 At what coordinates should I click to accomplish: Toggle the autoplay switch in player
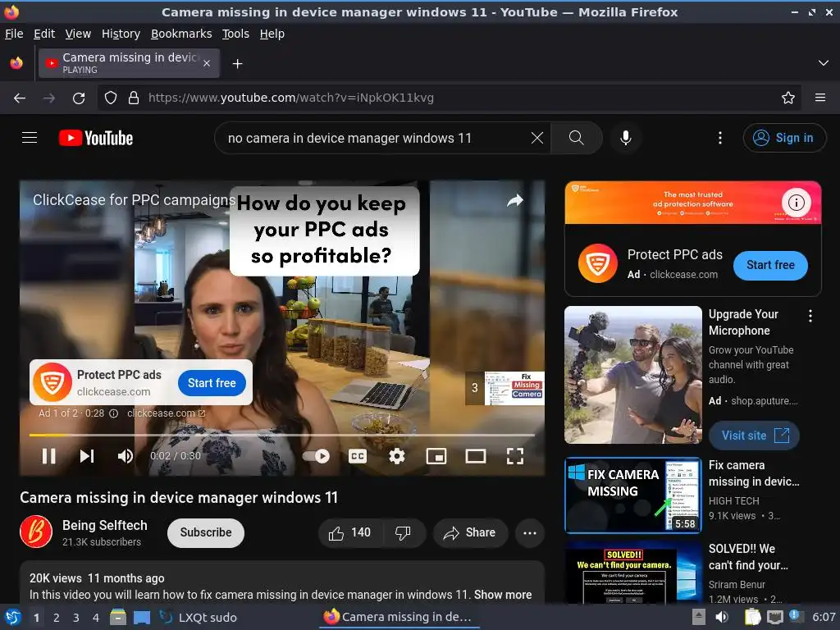(x=316, y=456)
